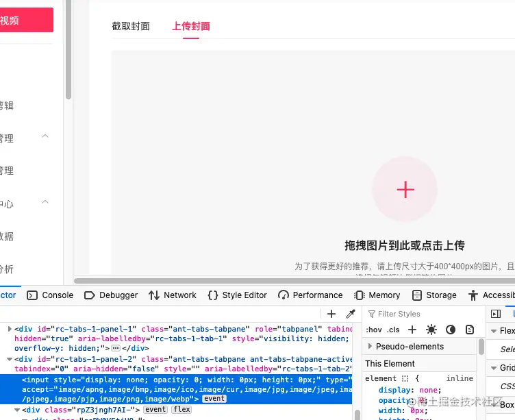This screenshot has height=420, width=515.
Task: Collapse the 中心 sidebar chevron
Action: tap(45, 202)
